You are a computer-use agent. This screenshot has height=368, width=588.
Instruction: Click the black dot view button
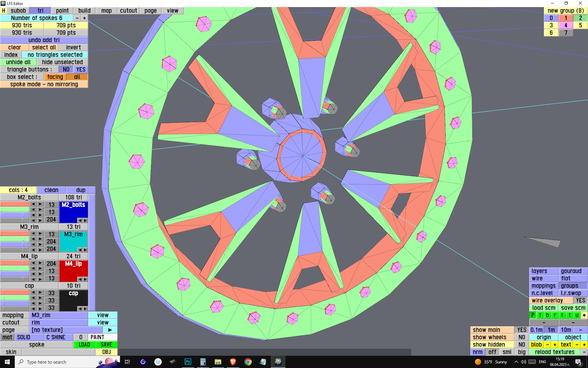[x=584, y=315]
